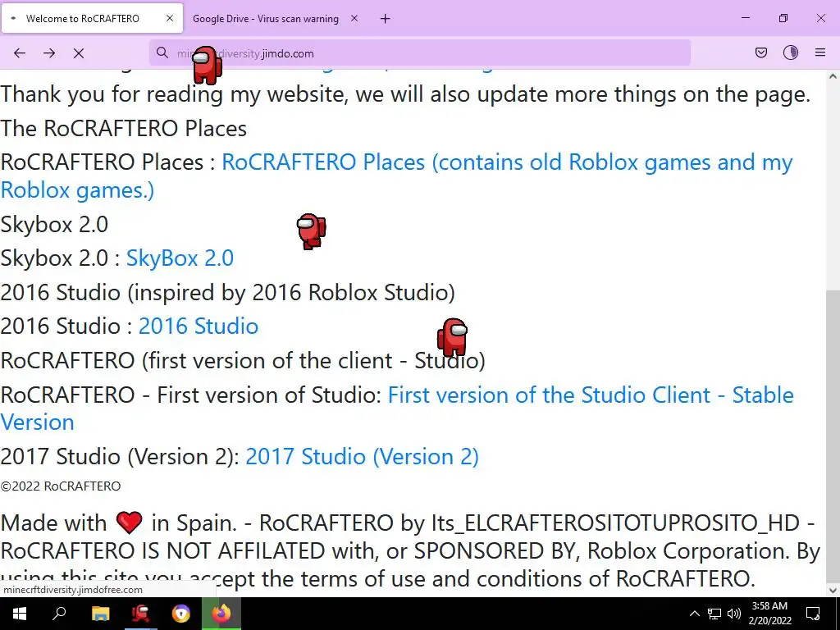
Task: Go back to the previous page
Action: (20, 53)
